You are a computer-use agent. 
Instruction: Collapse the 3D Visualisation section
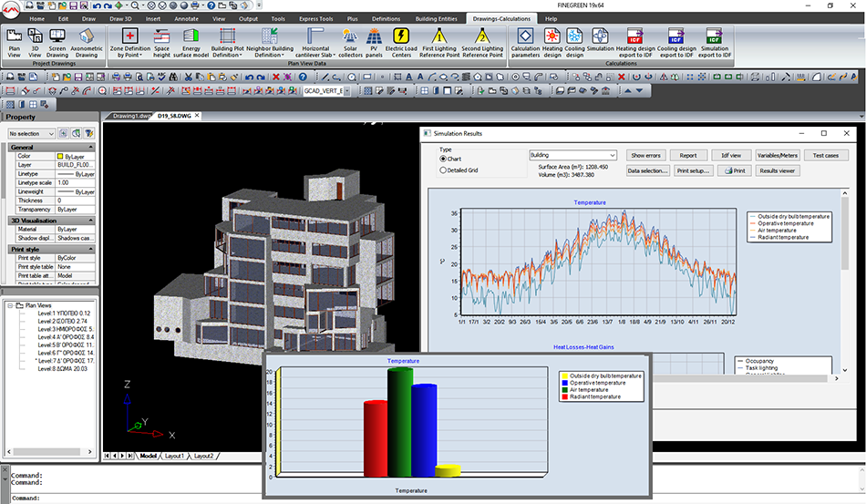click(90, 221)
